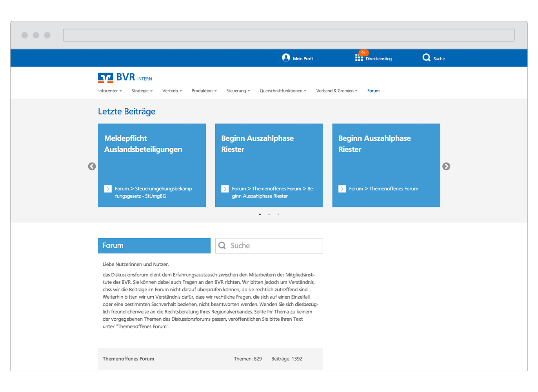Go to previous carousel slide arrow
Screen dimensions: 538x392
click(x=92, y=166)
